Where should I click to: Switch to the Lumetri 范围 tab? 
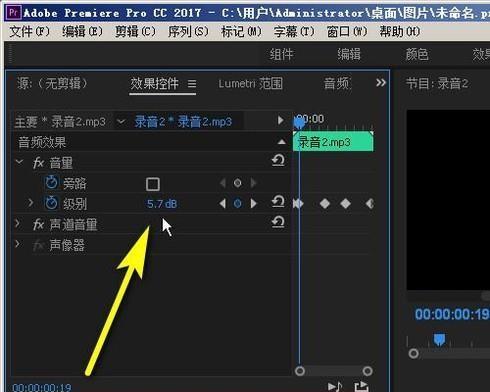(250, 83)
